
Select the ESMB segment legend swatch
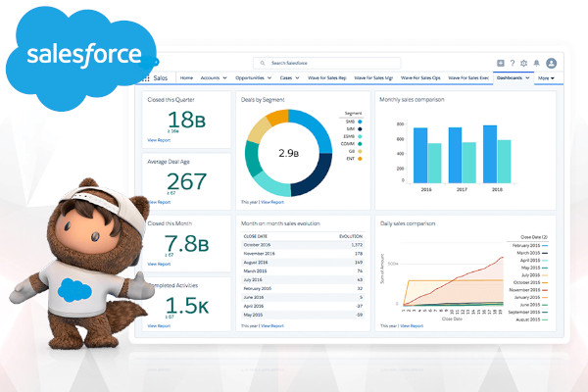point(360,136)
